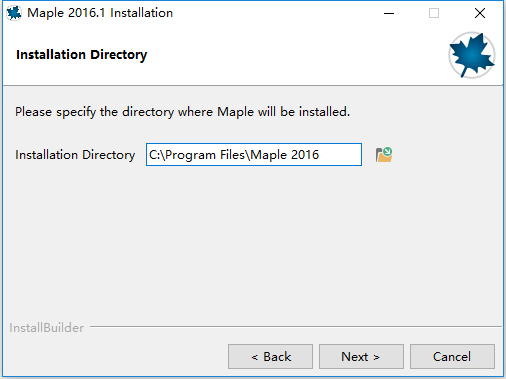
Task: Minimize the Maple installer window
Action: click(x=389, y=13)
